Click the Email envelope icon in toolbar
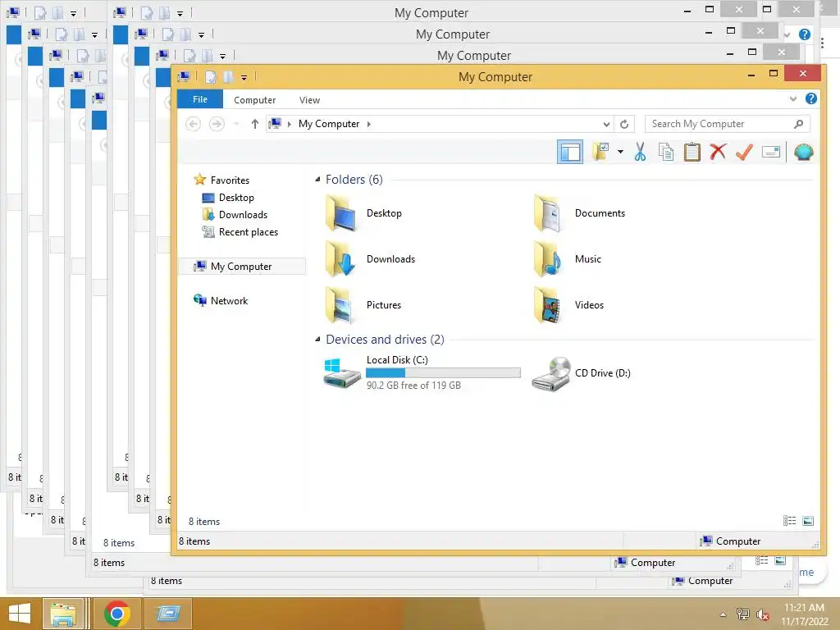This screenshot has height=630, width=840. (770, 152)
